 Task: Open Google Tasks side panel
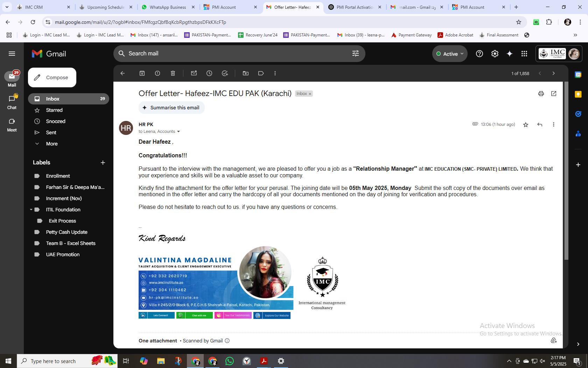coord(578,114)
